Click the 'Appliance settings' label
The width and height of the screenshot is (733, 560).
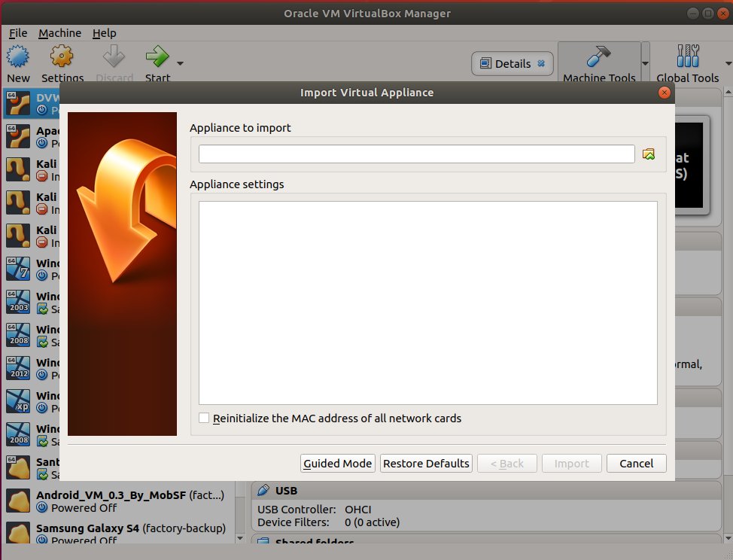coord(237,184)
